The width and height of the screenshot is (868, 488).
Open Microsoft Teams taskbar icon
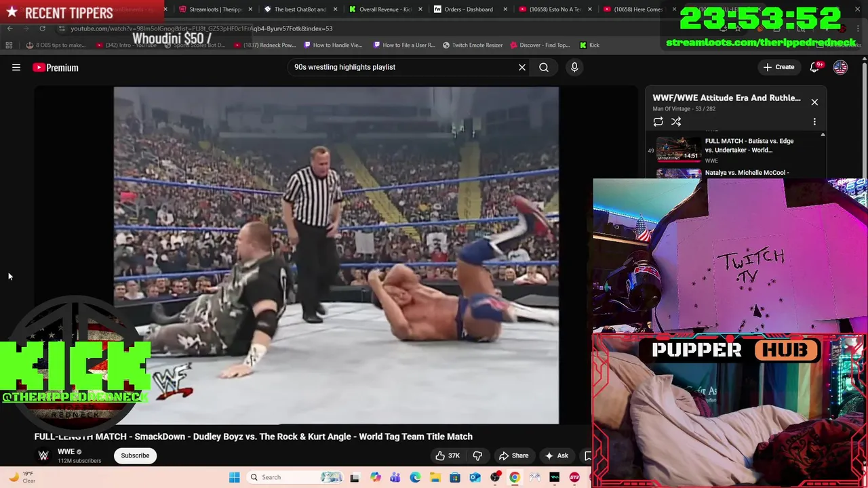(395, 477)
